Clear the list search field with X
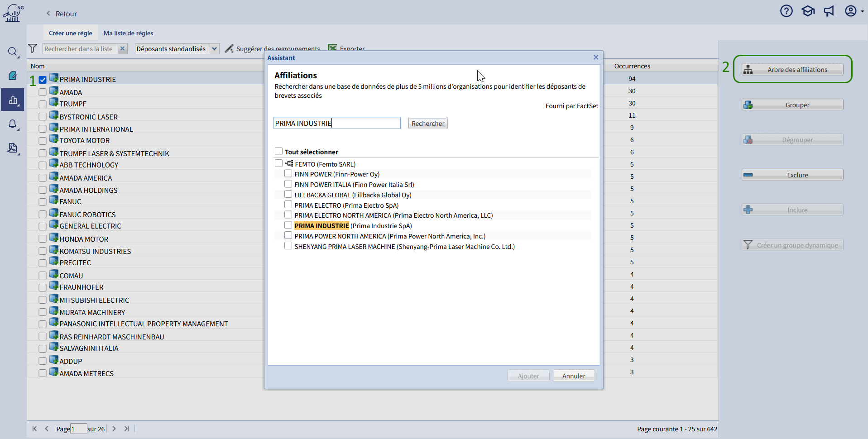Screen dimensions: 868x439 [x=122, y=48]
